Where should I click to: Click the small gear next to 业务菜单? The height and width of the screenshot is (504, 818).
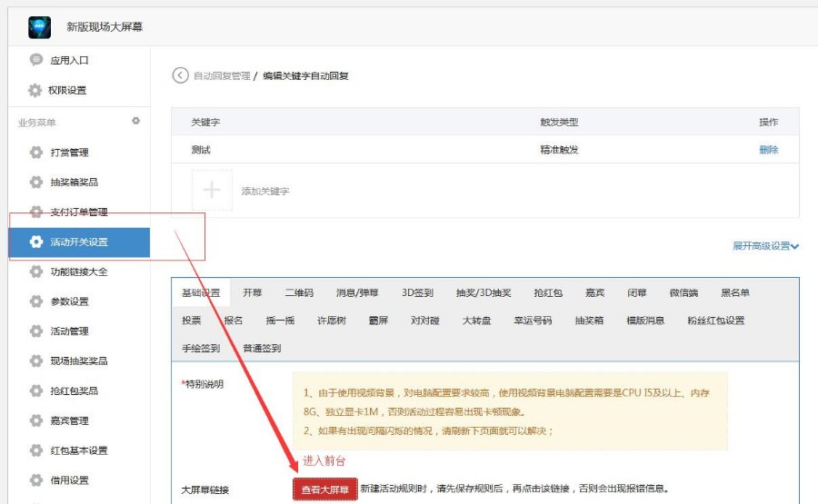(135, 121)
